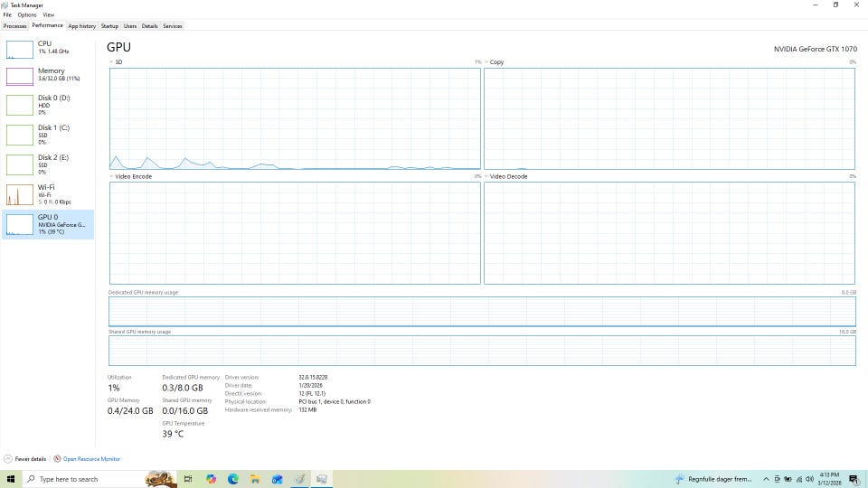Screen dimensions: 868x488
Task: Open the volume tray icon
Action: click(x=809, y=479)
